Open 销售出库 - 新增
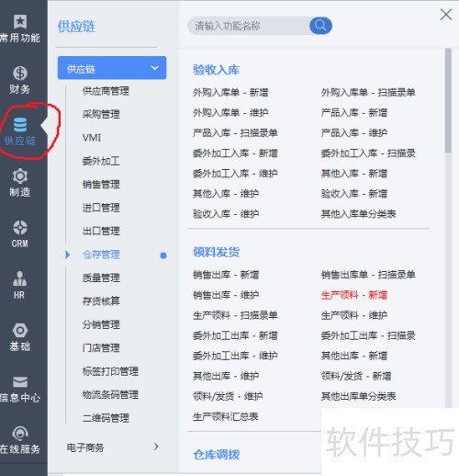Viewport: 459px width, 476px height. pos(226,275)
